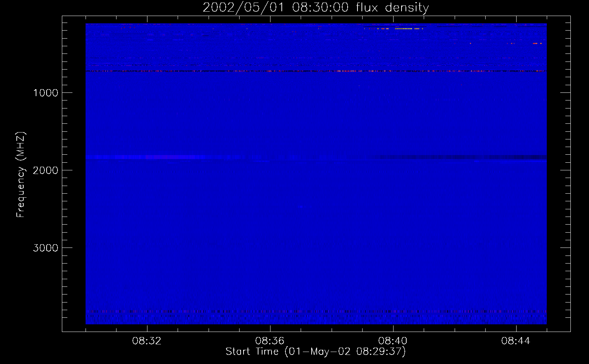Select the 2000 frequency axis label

(46, 170)
